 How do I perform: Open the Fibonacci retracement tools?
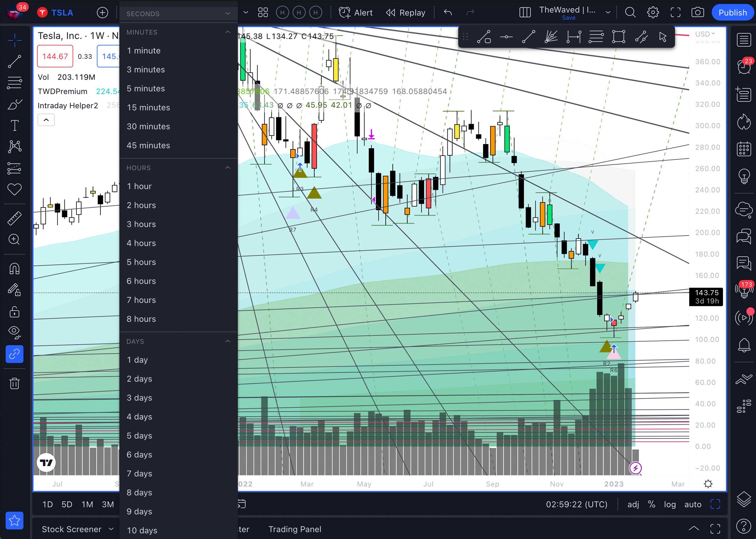coord(14,83)
